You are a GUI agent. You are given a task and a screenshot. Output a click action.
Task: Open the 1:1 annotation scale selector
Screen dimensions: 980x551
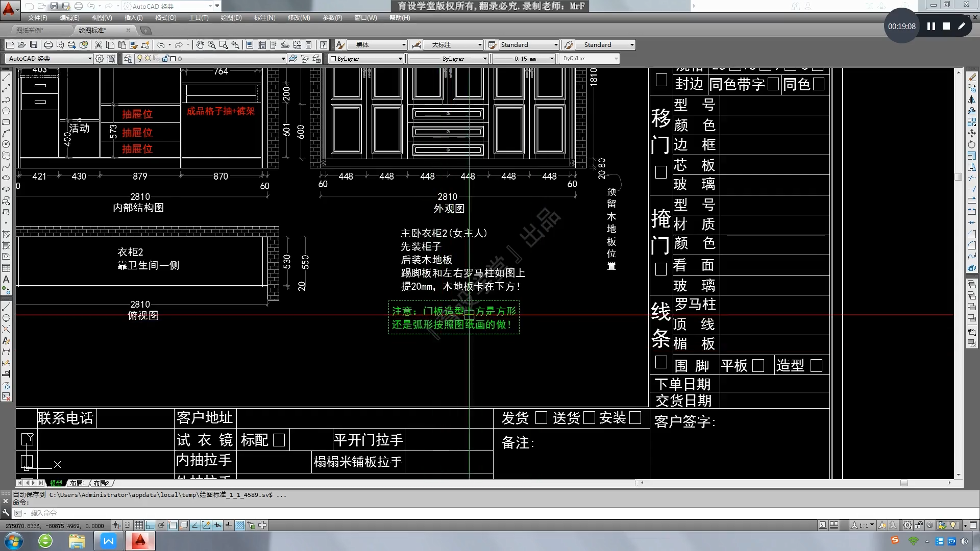863,525
